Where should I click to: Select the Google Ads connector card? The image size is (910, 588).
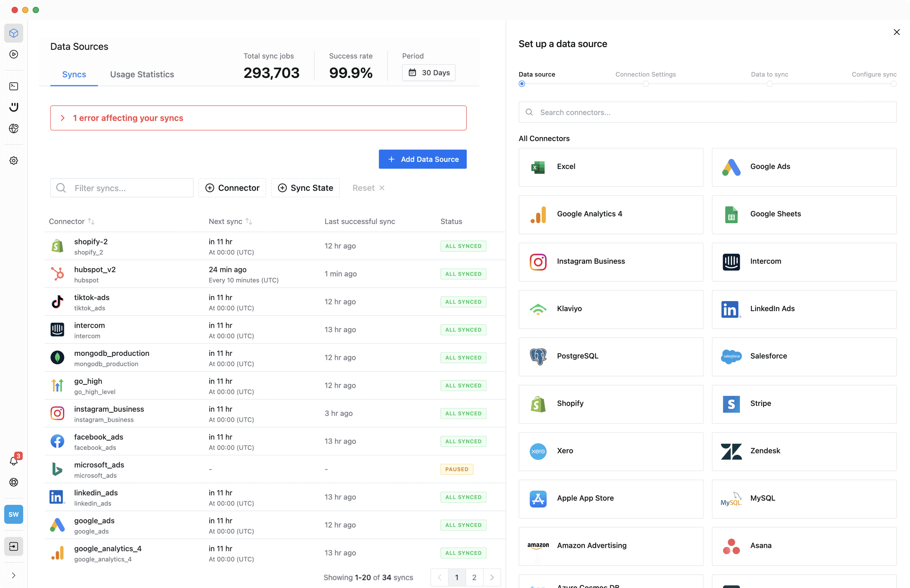click(804, 167)
